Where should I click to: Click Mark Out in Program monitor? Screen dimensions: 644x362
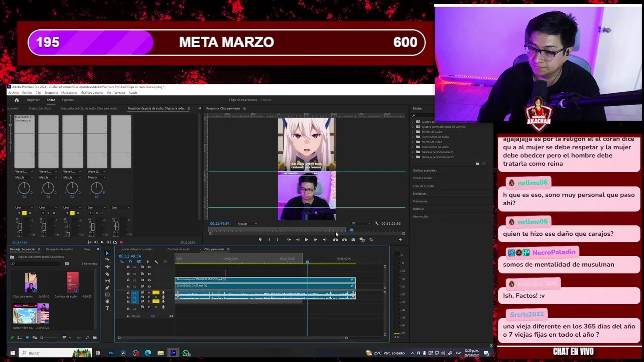coord(278,240)
